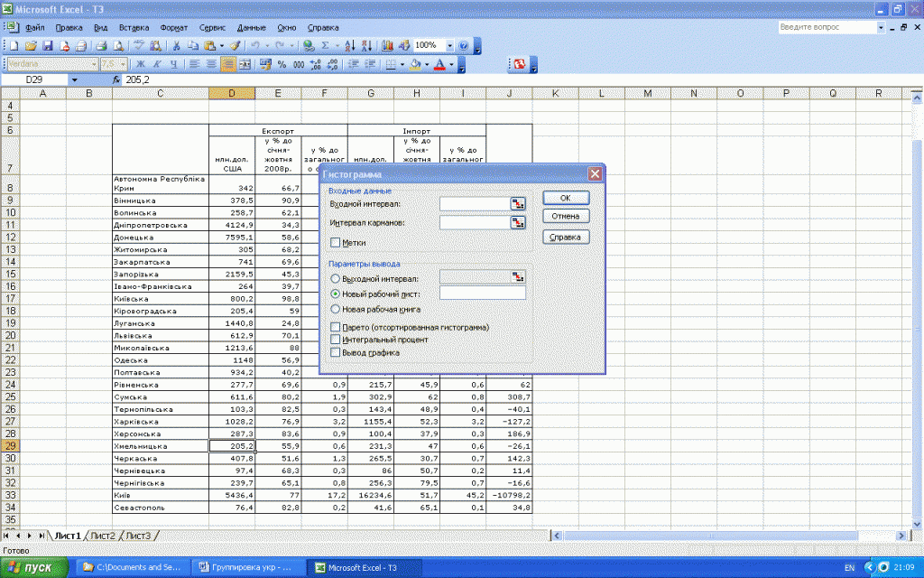Click range selector beside Интервал карманов
This screenshot has width=924, height=578.
[517, 223]
